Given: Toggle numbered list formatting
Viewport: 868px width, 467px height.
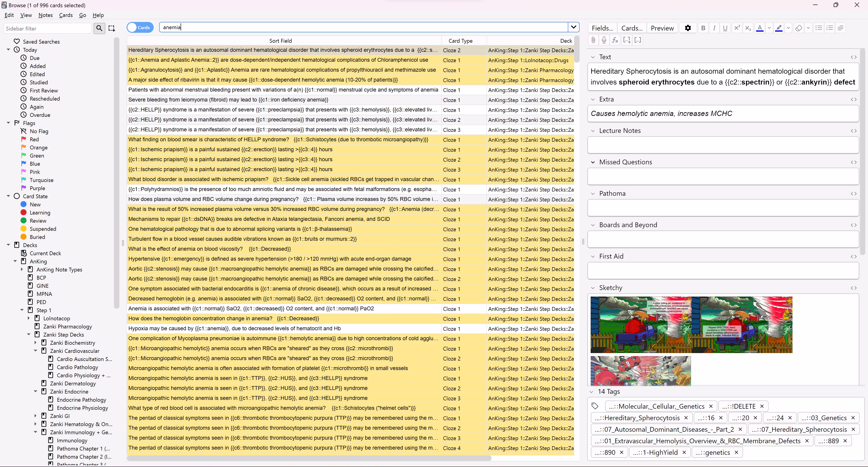Looking at the screenshot, I should (x=830, y=28).
